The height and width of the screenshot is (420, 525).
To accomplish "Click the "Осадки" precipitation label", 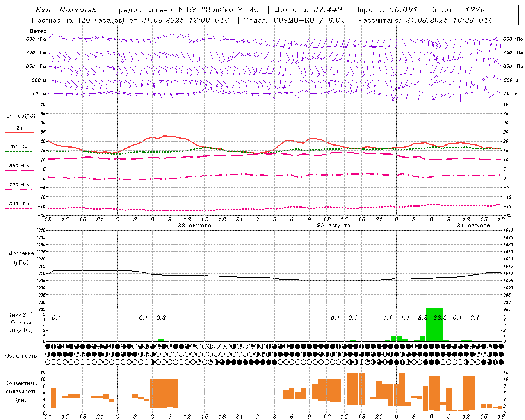I will (x=21, y=322).
